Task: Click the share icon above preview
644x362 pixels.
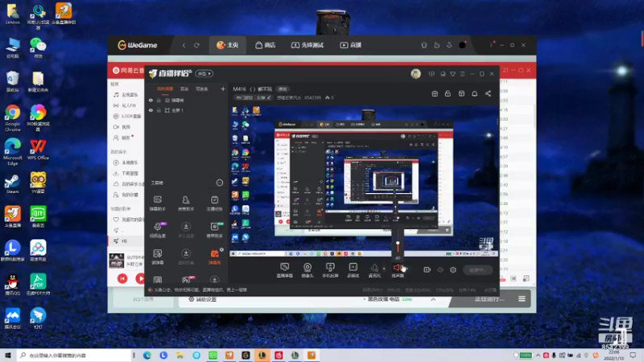Action: 488,93
